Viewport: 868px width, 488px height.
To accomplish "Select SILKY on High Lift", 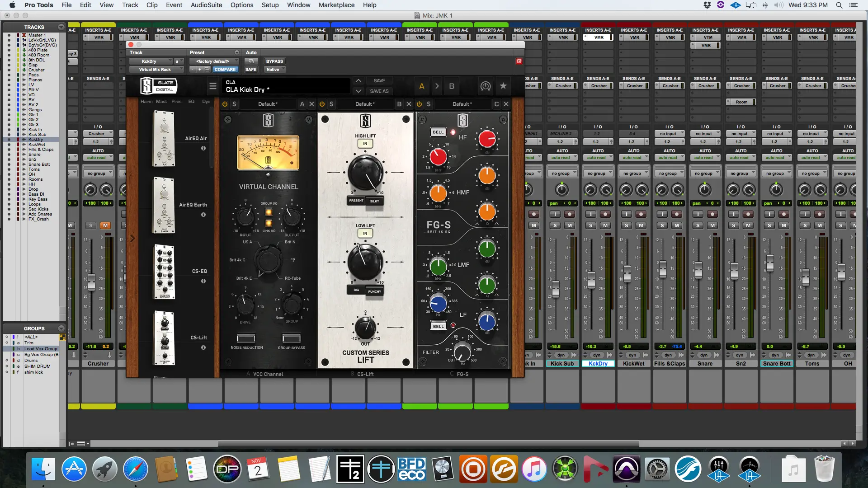I will click(x=375, y=201).
